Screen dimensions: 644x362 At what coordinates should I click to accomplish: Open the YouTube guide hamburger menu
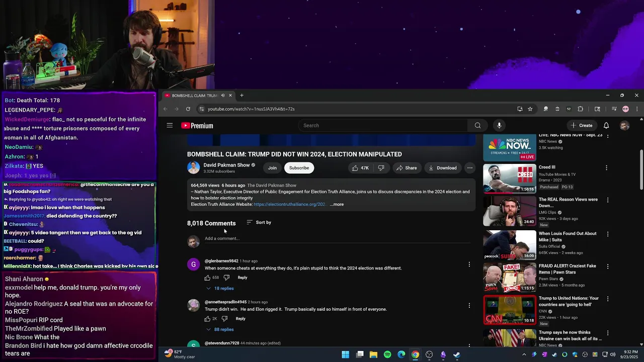[170, 125]
